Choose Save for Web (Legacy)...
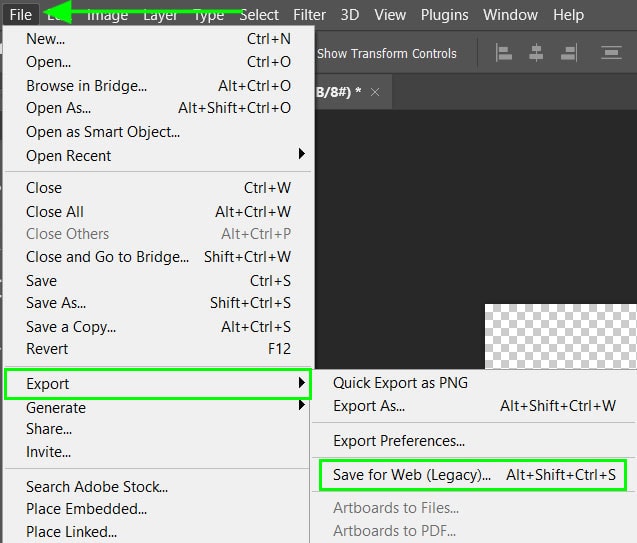Viewport: 637px width, 543px height. [x=473, y=475]
